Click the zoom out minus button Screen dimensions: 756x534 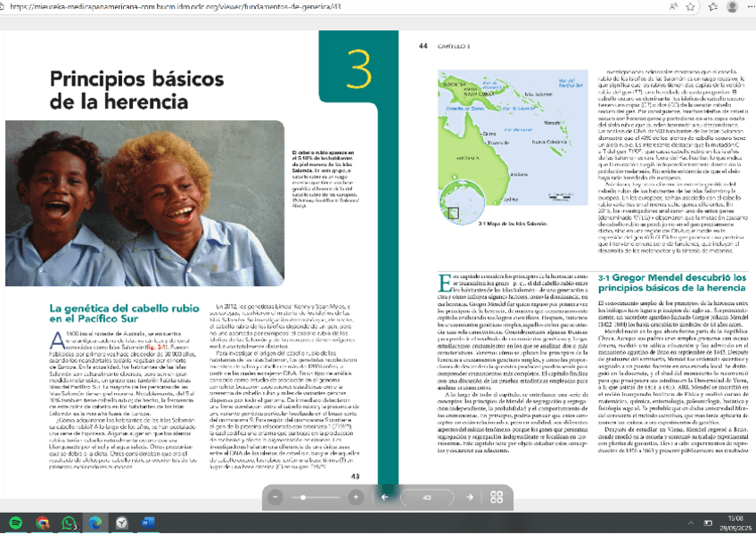(x=275, y=497)
